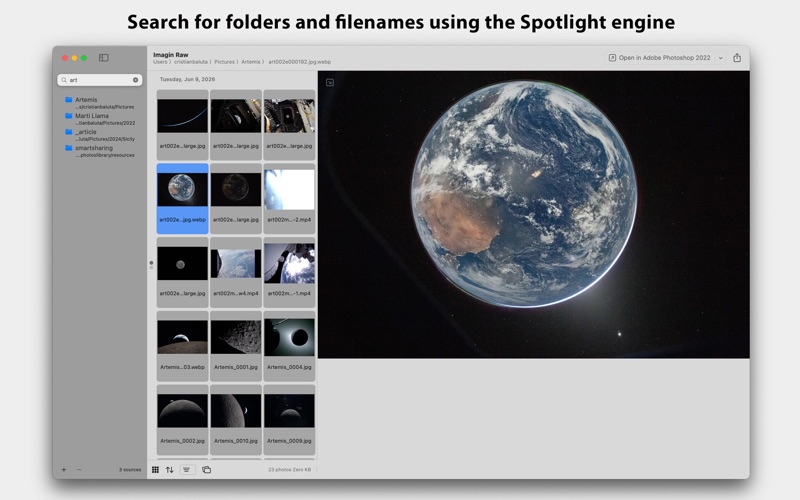Click the magnifier icon in search field
The height and width of the screenshot is (500, 800).
pos(64,80)
